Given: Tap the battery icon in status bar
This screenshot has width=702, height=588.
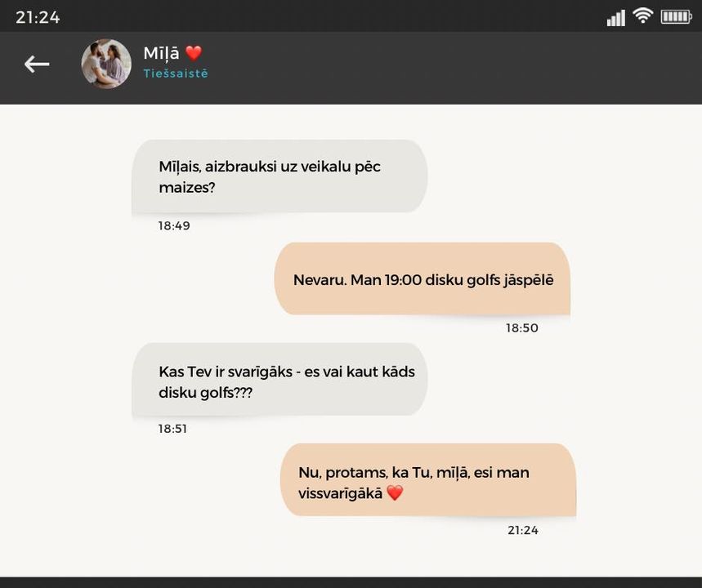Looking at the screenshot, I should coord(676,17).
